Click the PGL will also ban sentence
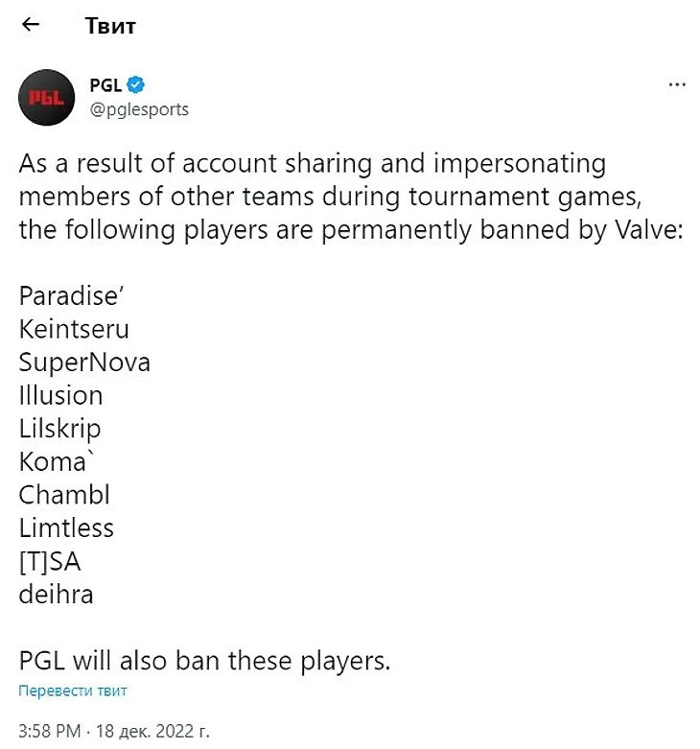The height and width of the screenshot is (749, 700). (204, 661)
